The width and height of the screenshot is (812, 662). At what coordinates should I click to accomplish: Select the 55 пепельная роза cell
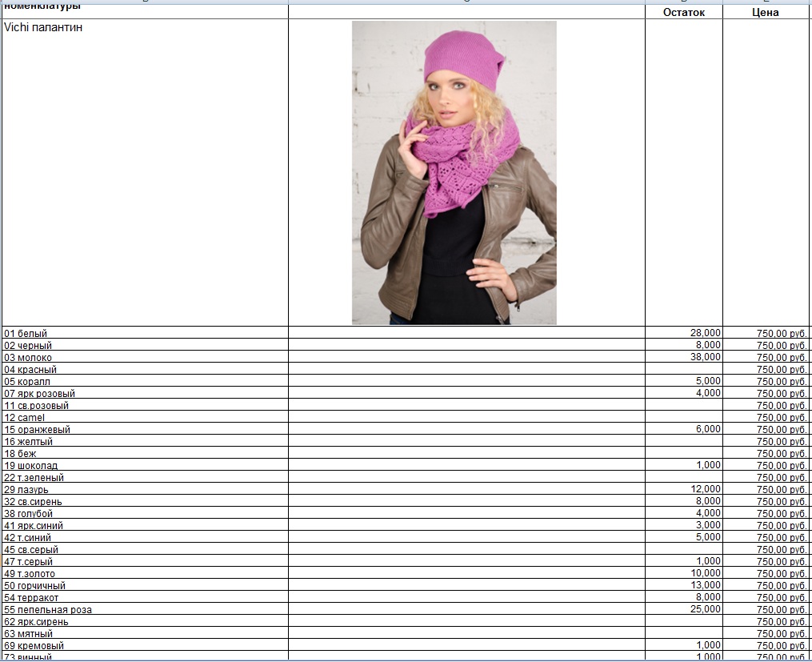[x=145, y=609]
